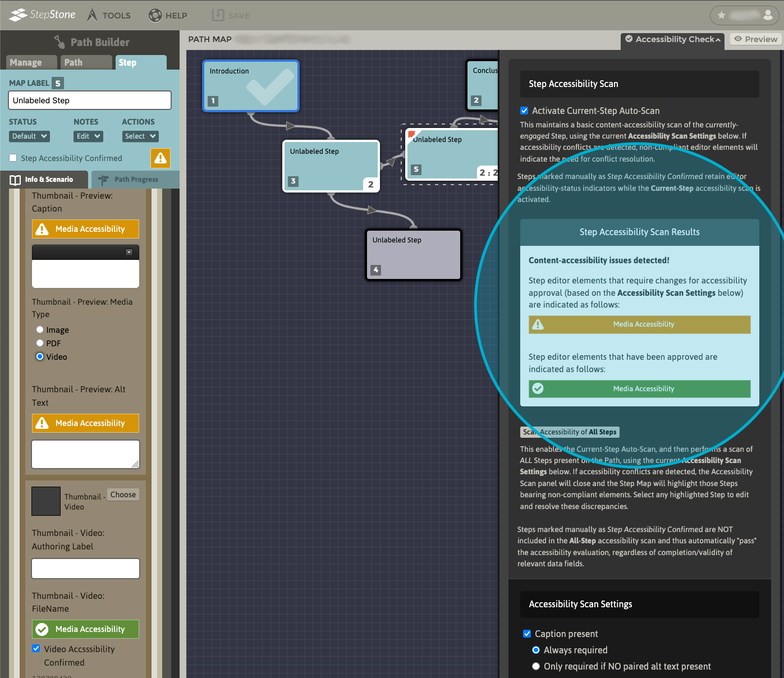Enable Step Accessibility Confirmed checkbox

(x=13, y=158)
